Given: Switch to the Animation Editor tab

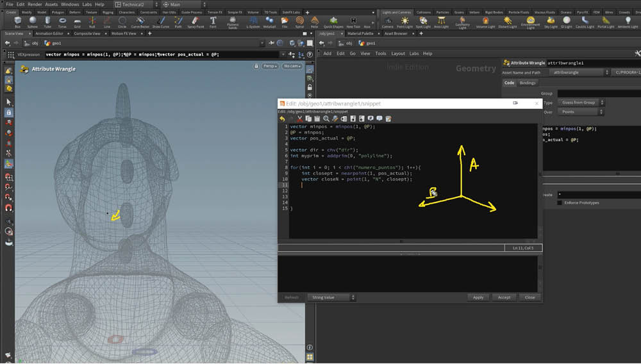Looking at the screenshot, I should pyautogui.click(x=49, y=33).
